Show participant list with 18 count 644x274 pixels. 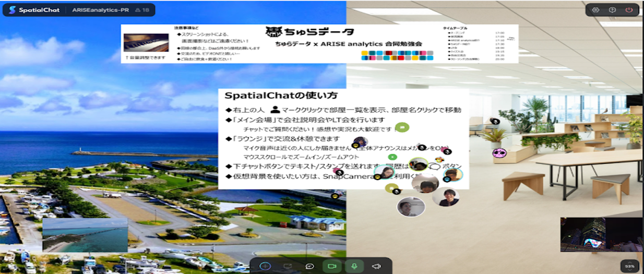[142, 9]
